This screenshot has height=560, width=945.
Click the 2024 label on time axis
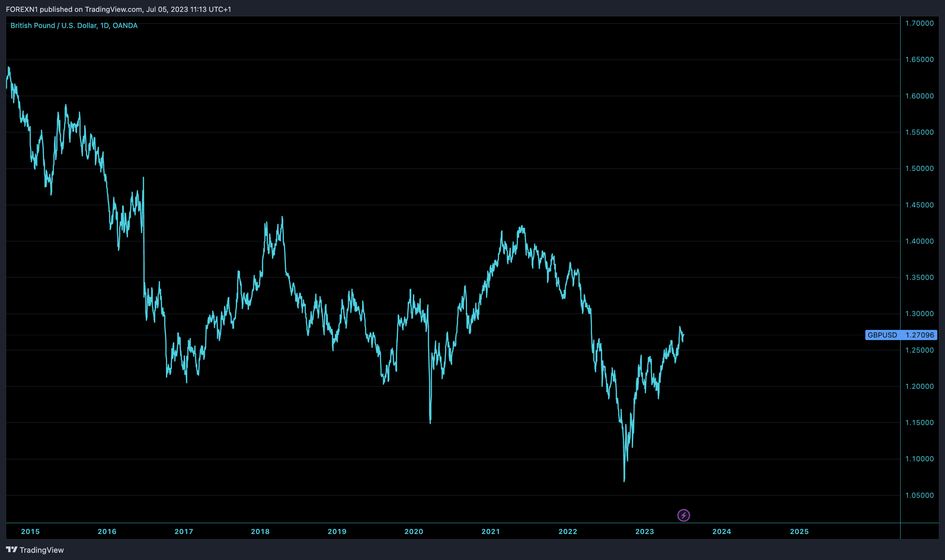coord(721,531)
